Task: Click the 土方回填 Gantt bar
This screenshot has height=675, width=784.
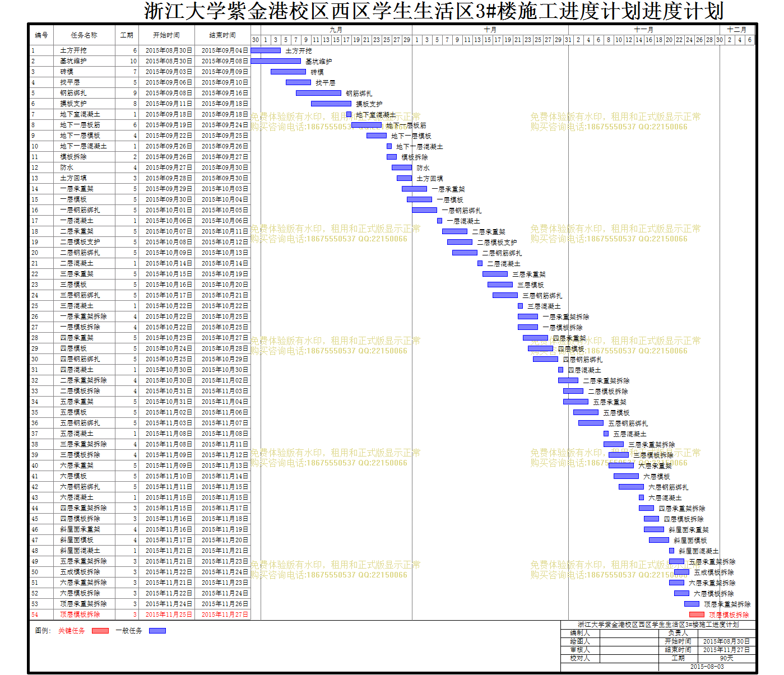Action: click(x=404, y=178)
